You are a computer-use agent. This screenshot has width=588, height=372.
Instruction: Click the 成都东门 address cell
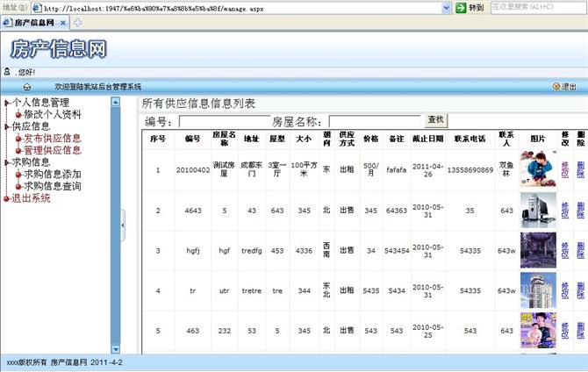click(x=251, y=169)
